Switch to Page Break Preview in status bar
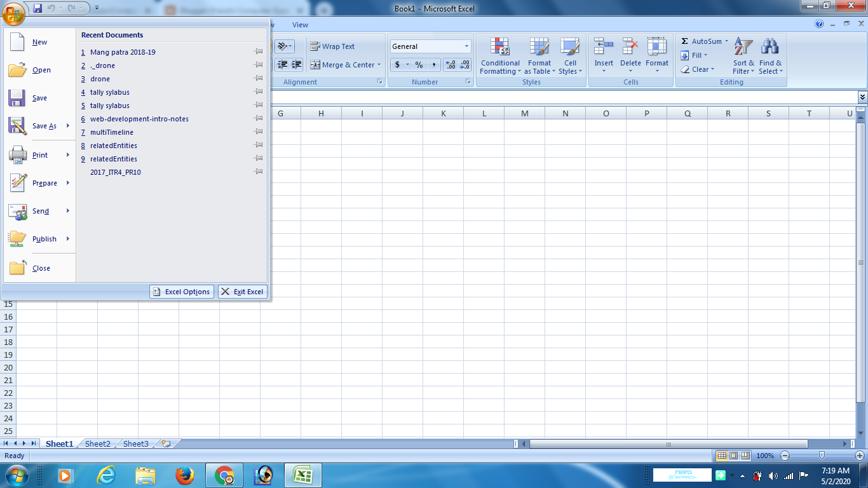This screenshot has width=868, height=488. (745, 456)
